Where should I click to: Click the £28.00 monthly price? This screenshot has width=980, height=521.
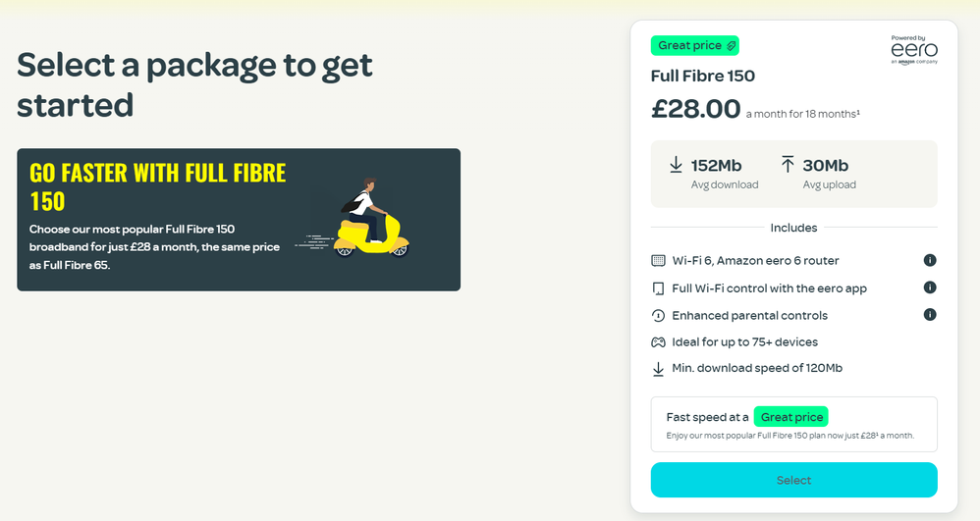point(696,109)
